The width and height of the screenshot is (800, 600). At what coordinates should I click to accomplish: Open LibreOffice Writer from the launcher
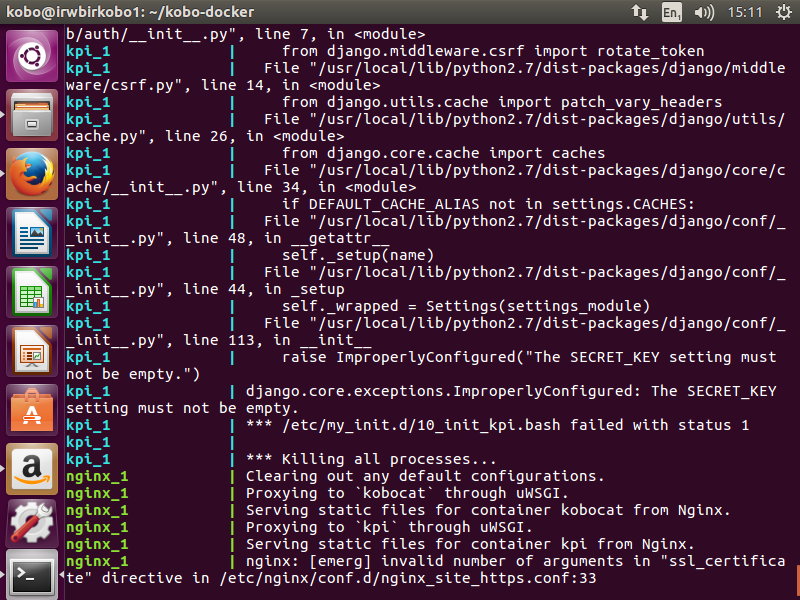[32, 234]
